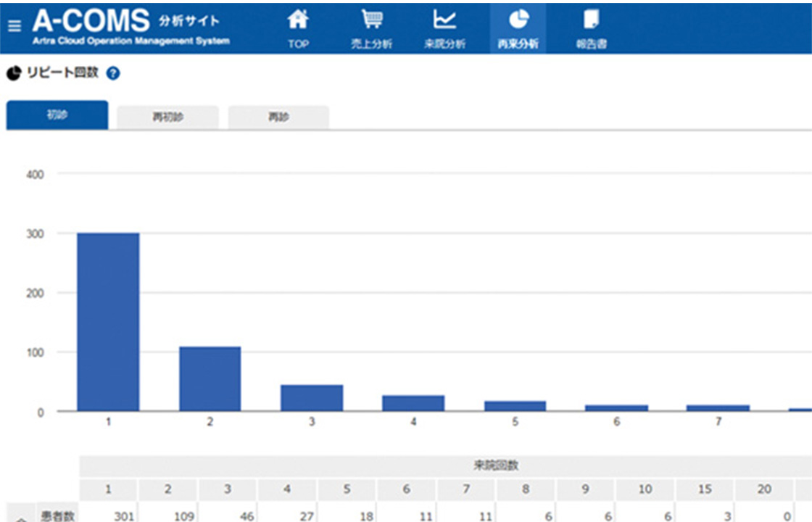Screen dimensions: 812x522
Task: Select 再来分析 pie chart icon
Action: pos(518,19)
